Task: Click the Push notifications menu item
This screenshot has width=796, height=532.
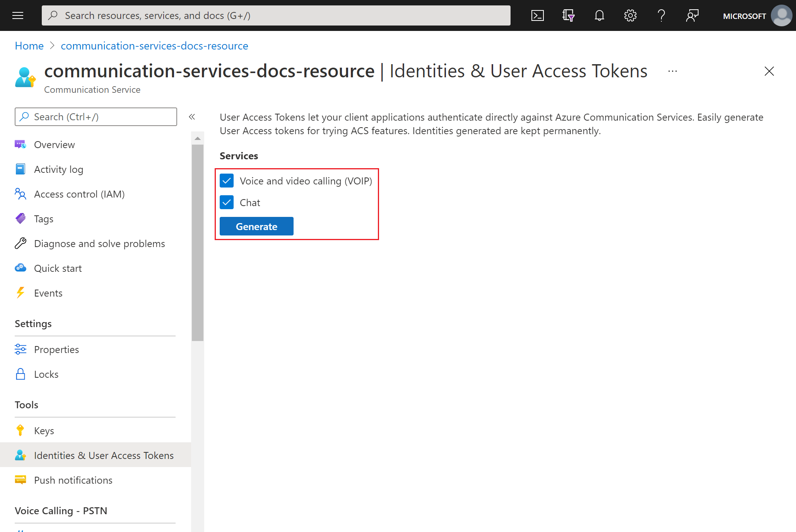Action: (x=72, y=480)
